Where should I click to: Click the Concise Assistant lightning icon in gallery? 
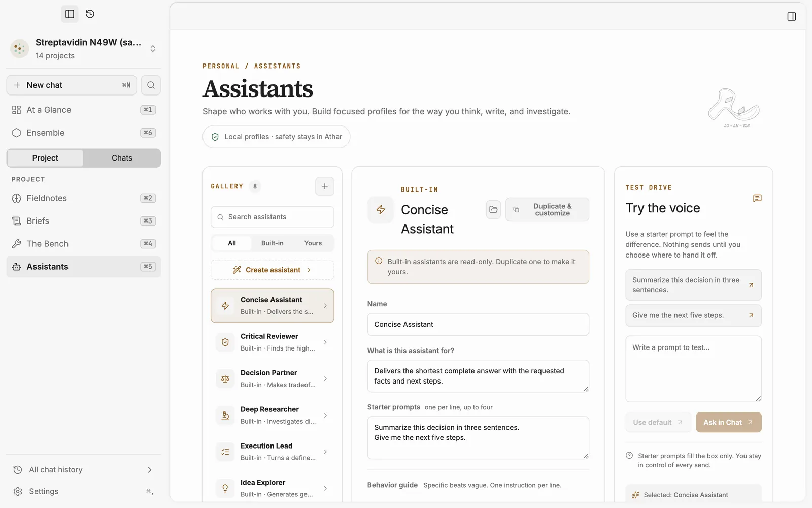(225, 306)
